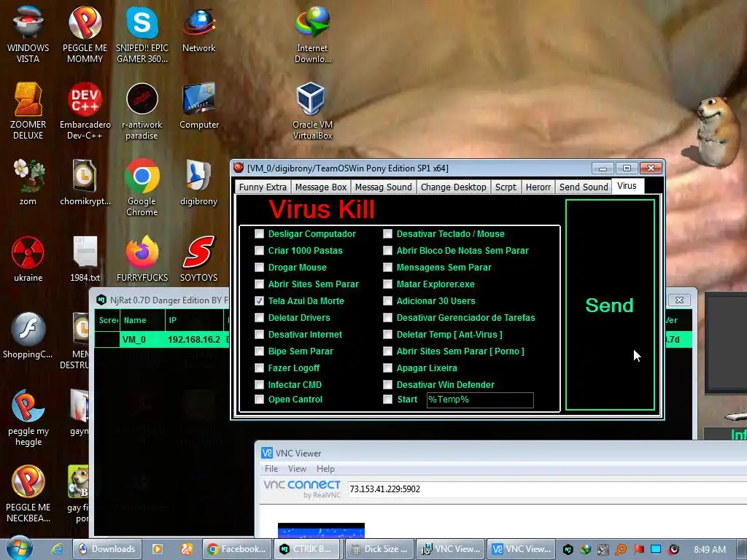Click the Name column header in NjRat
Image resolution: width=747 pixels, height=560 pixels.
[x=142, y=320]
